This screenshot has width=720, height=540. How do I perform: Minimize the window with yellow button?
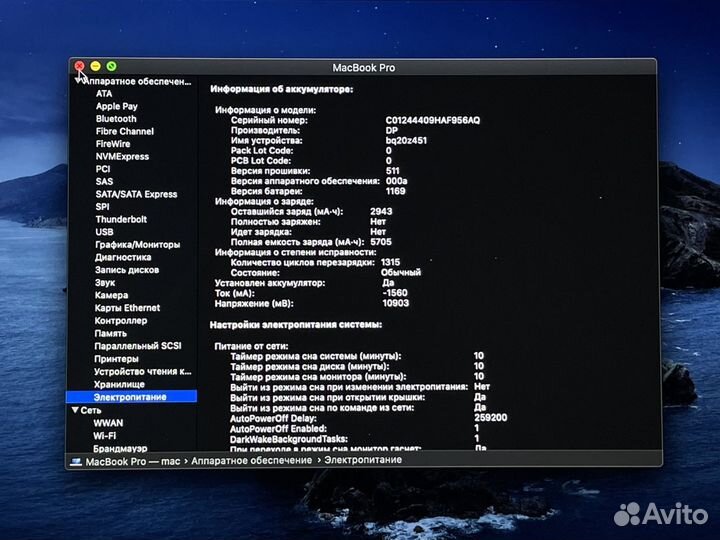[96, 67]
